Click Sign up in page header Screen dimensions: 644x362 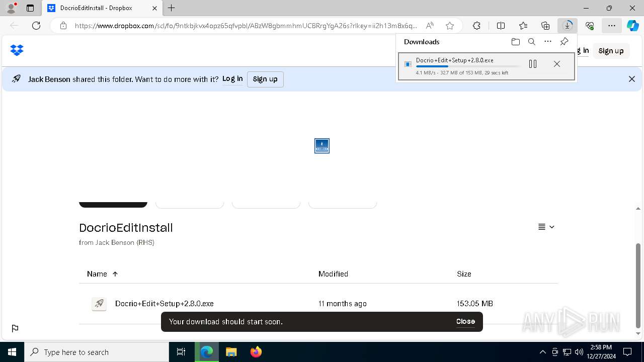click(611, 51)
